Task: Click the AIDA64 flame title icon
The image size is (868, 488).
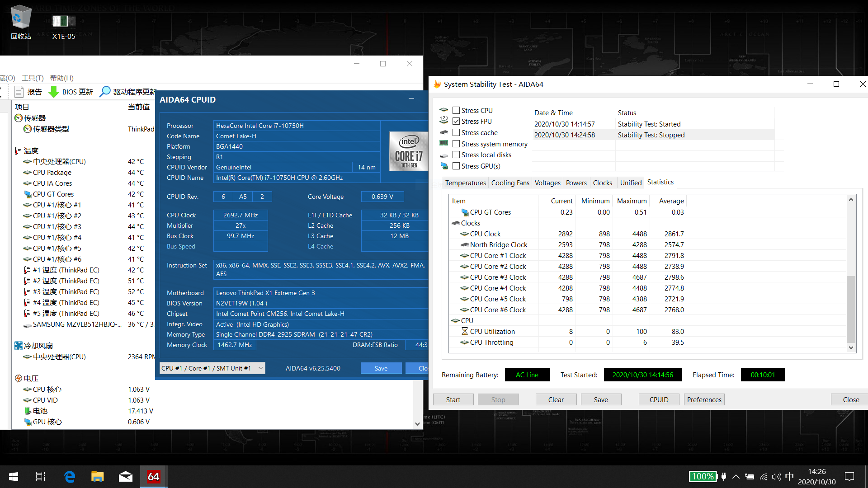Action: [x=437, y=84]
